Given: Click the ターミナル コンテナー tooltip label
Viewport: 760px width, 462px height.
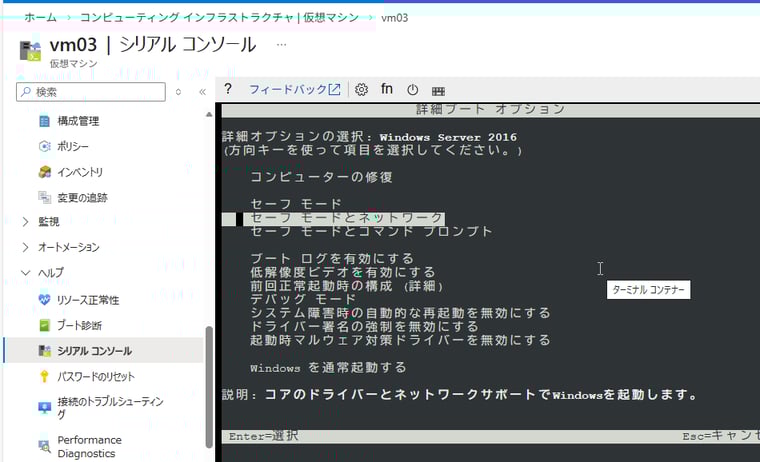Looking at the screenshot, I should pos(649,290).
